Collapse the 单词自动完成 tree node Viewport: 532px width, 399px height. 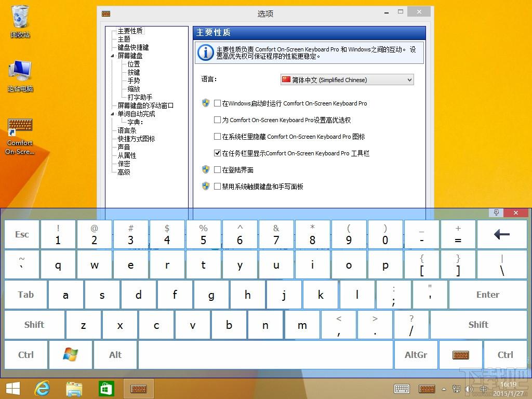(x=112, y=114)
